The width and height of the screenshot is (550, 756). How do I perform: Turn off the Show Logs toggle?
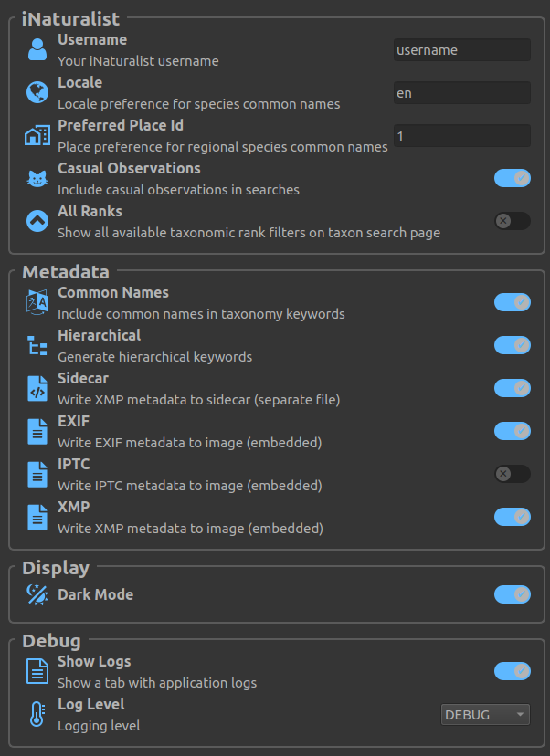pyautogui.click(x=513, y=671)
